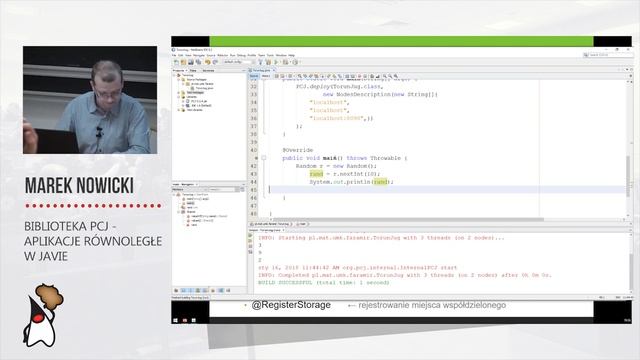This screenshot has height=360, width=640.
Task: Expand the PCJ jar library node
Action: click(x=183, y=101)
